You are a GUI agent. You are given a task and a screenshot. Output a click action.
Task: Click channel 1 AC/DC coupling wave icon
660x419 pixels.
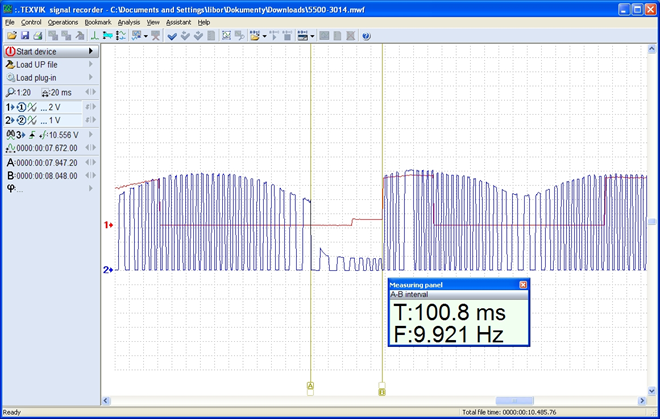(32, 107)
